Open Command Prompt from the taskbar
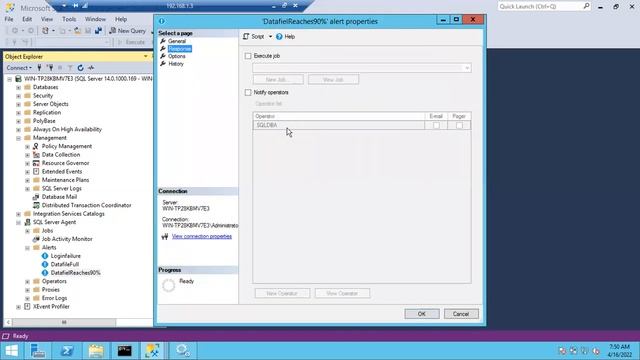640x360 pixels. coord(124,351)
